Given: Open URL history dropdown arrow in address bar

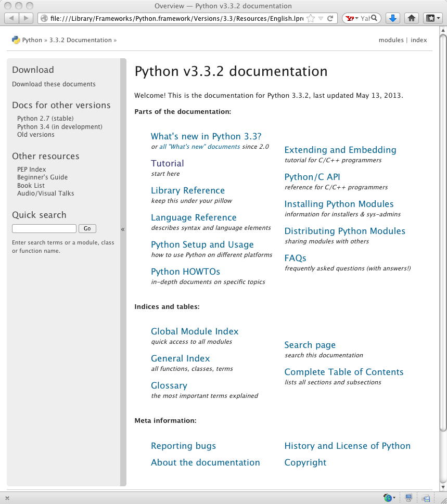Looking at the screenshot, I should tap(321, 18).
